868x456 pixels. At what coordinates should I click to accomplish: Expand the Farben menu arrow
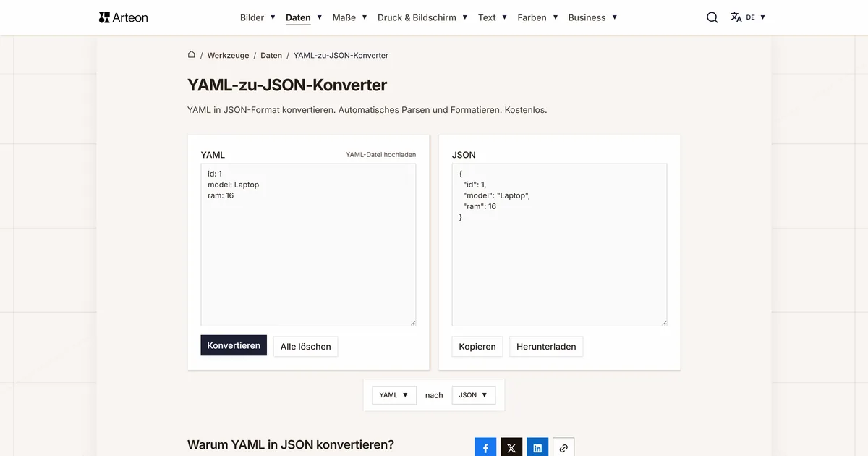coord(556,17)
